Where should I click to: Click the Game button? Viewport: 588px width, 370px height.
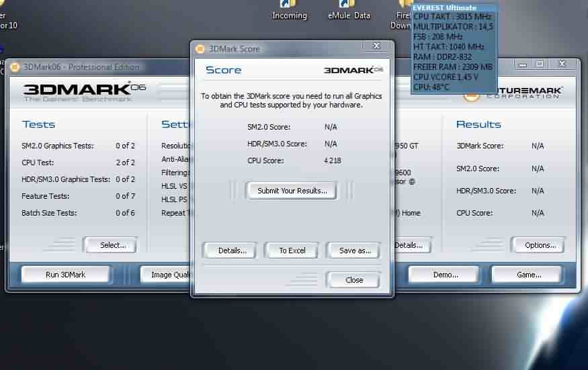tap(528, 275)
